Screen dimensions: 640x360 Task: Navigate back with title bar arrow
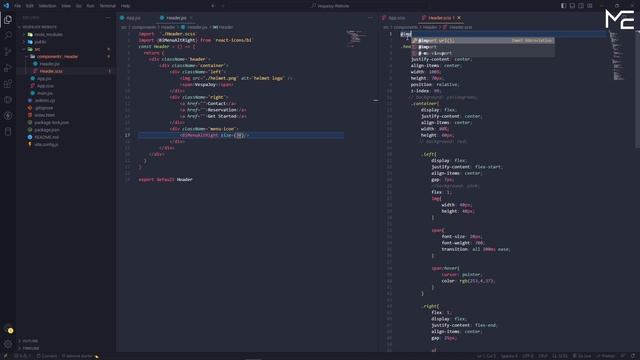(x=213, y=6)
